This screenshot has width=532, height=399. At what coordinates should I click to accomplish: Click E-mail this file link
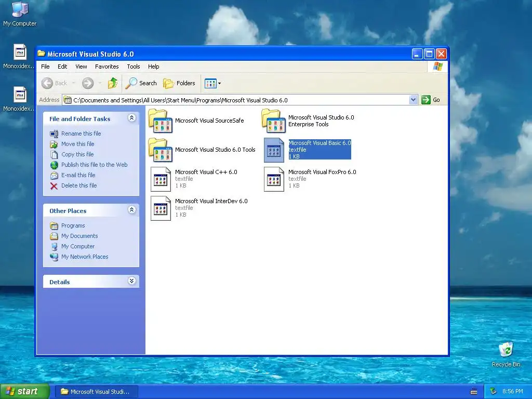78,175
